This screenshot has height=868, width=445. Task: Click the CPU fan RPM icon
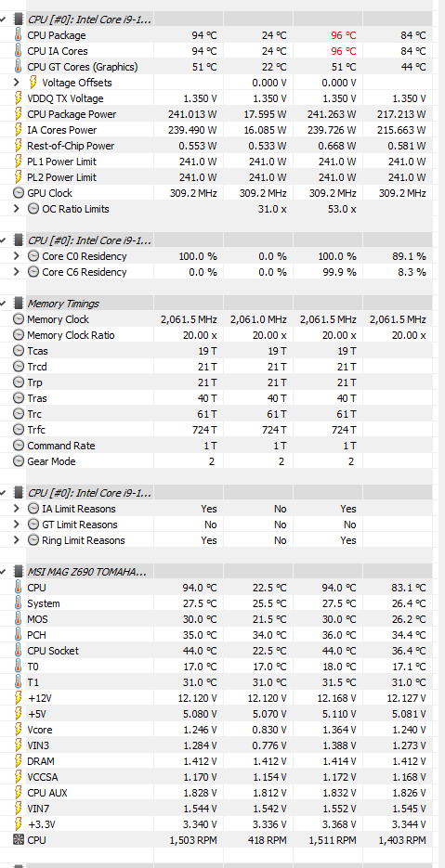click(19, 840)
